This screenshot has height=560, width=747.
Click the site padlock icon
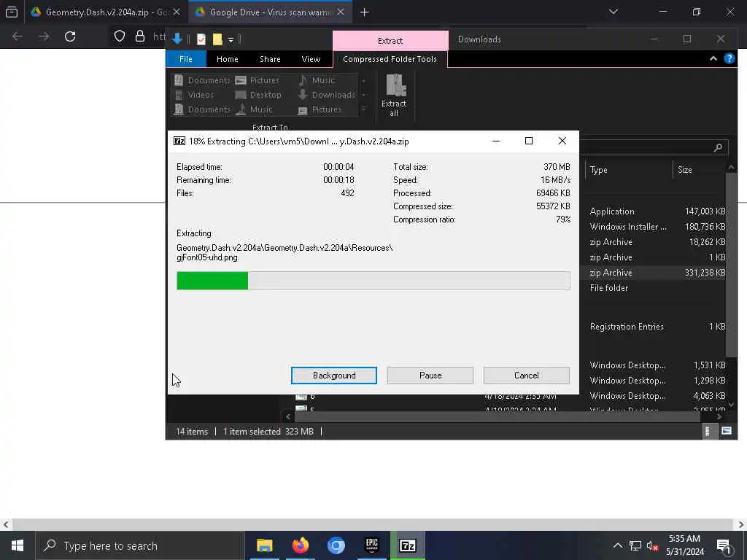139,36
